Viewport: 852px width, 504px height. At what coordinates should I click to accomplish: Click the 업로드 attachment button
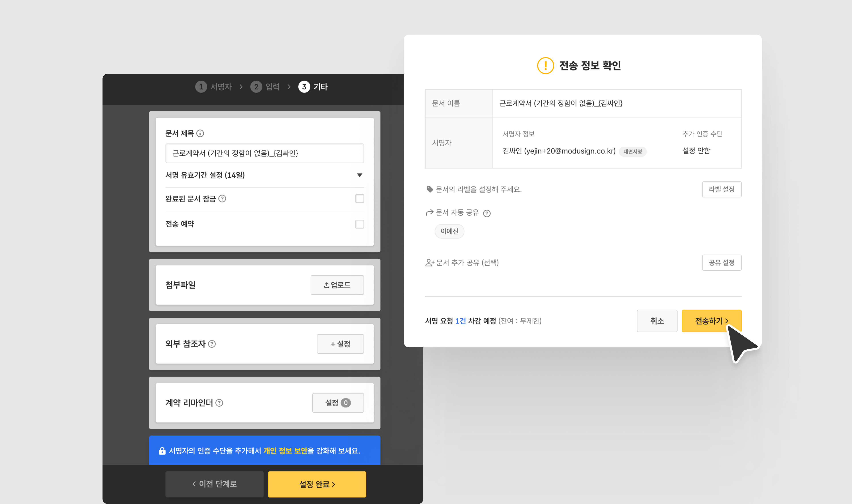pyautogui.click(x=337, y=285)
